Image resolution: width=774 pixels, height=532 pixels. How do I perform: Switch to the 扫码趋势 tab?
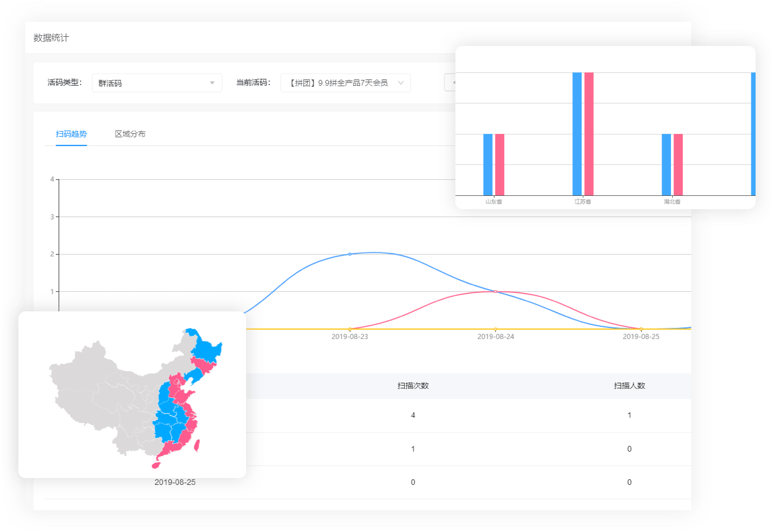71,134
